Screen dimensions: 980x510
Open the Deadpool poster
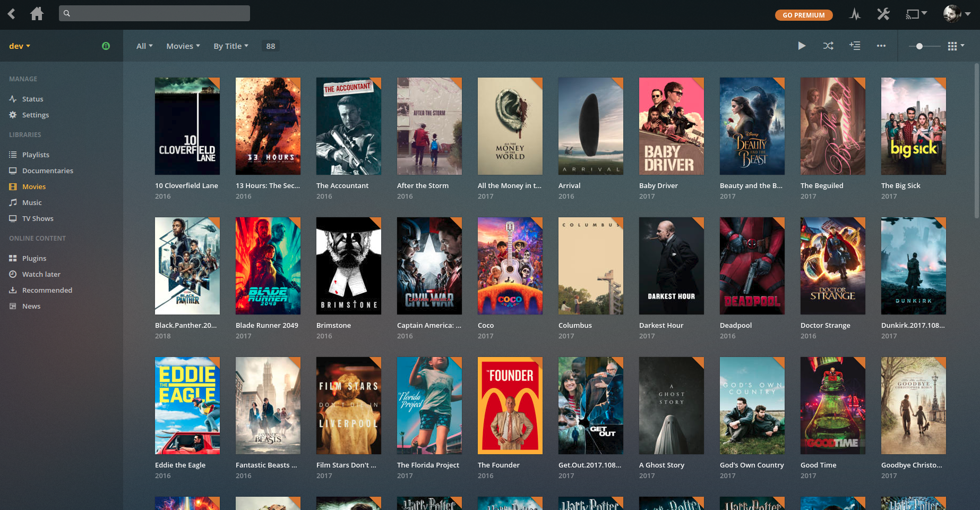pos(752,266)
